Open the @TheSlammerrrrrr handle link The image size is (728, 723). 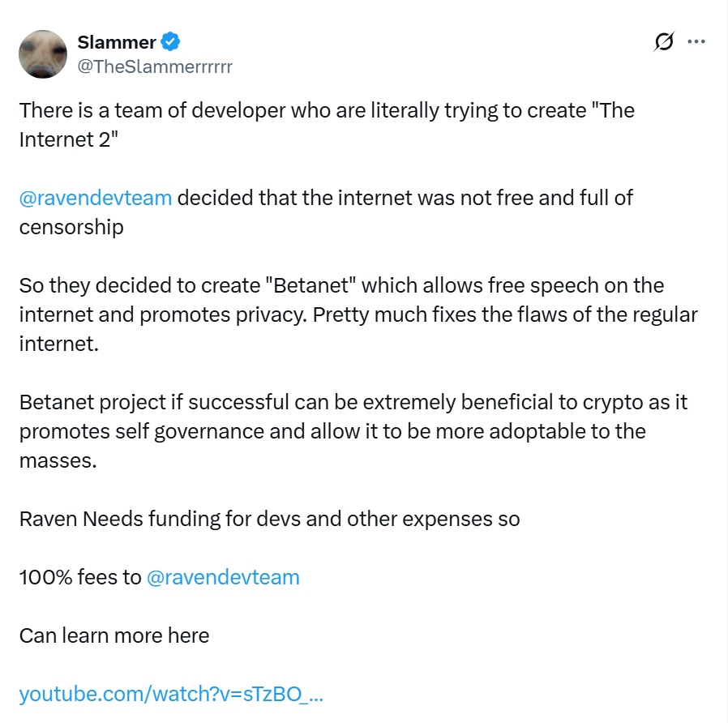coord(155,66)
